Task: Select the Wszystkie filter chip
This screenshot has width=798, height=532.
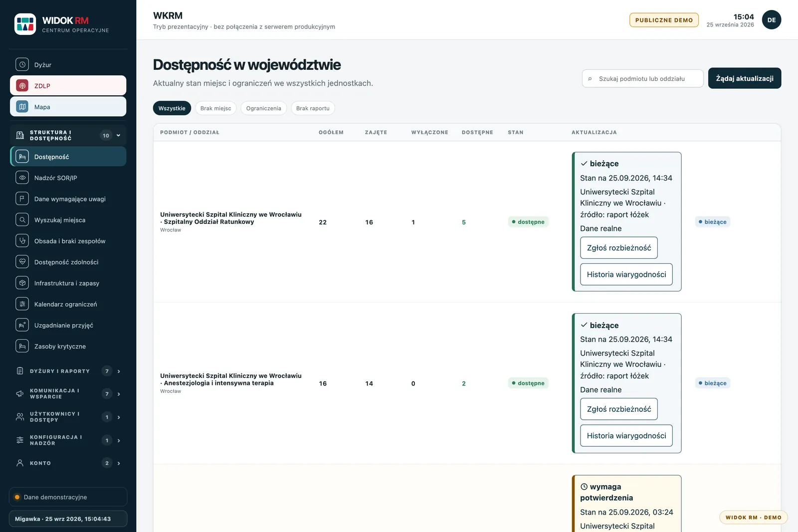Action: click(x=172, y=108)
